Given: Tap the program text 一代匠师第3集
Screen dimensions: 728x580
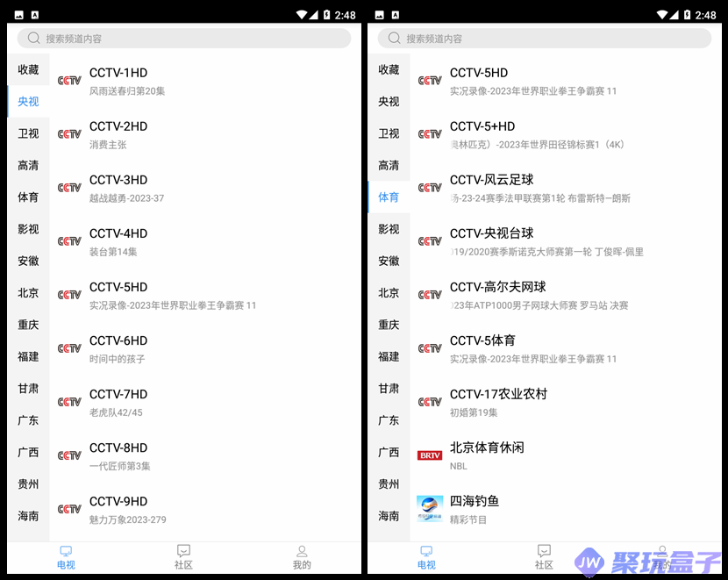Looking at the screenshot, I should 120,466.
